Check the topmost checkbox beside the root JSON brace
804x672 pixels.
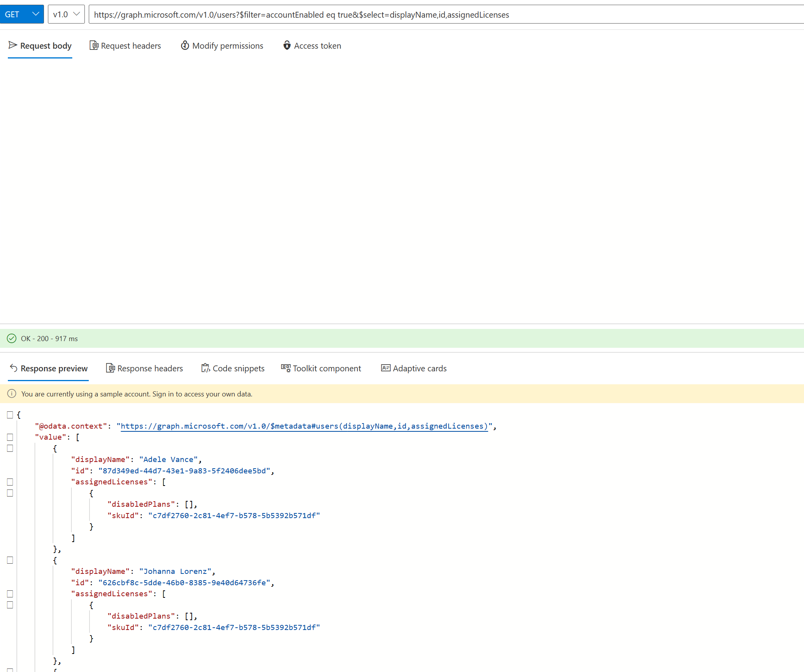10,415
